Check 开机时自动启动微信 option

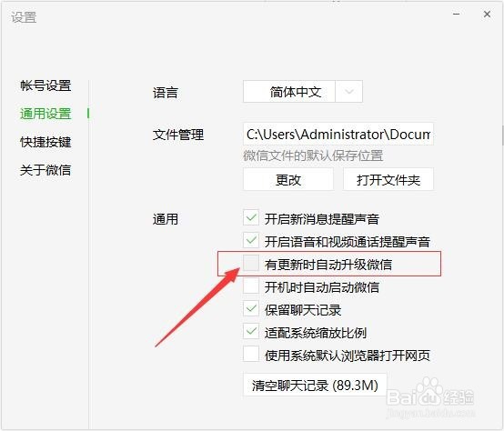pyautogui.click(x=251, y=286)
